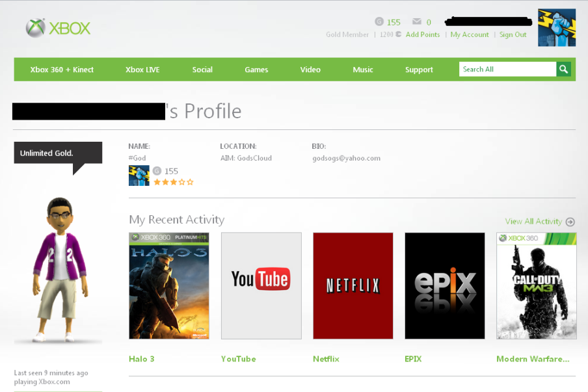Click the EPIX title link
Image resolution: width=588 pixels, height=392 pixels.
click(413, 359)
